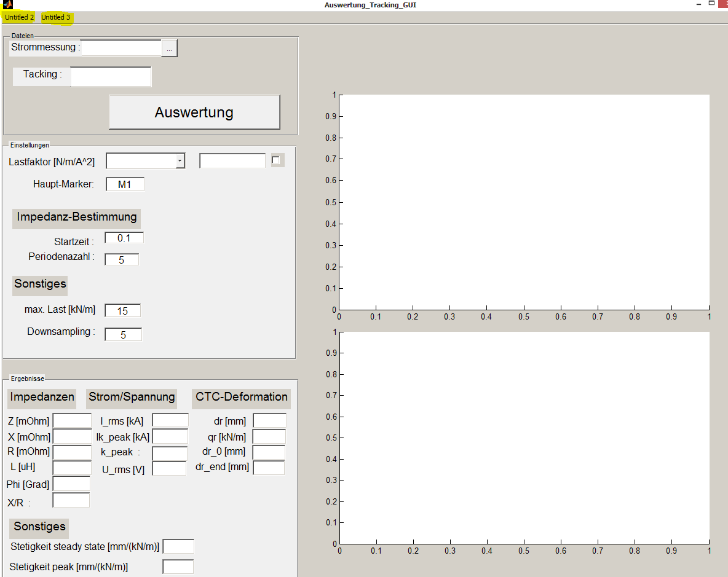Select the I_rms [kA] result field
This screenshot has height=577, width=728.
(170, 420)
